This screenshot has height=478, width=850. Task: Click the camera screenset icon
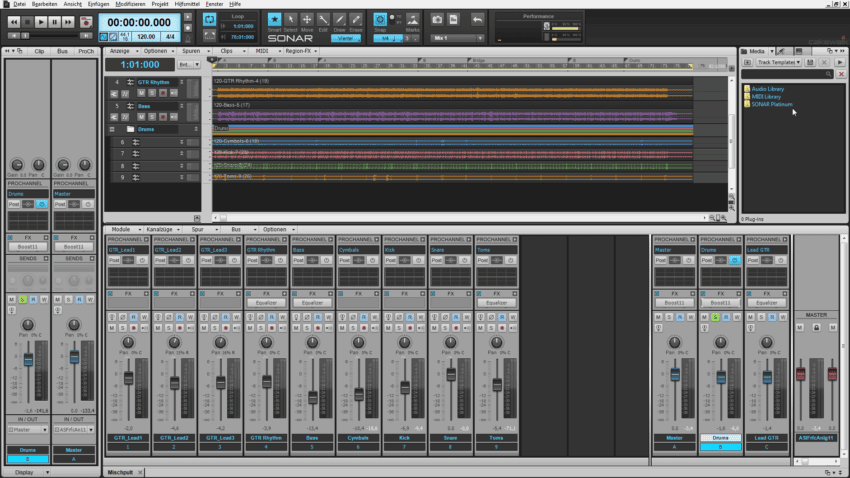(437, 20)
